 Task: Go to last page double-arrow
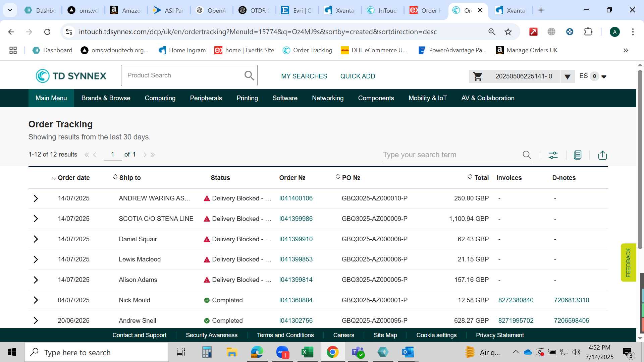pos(153,155)
